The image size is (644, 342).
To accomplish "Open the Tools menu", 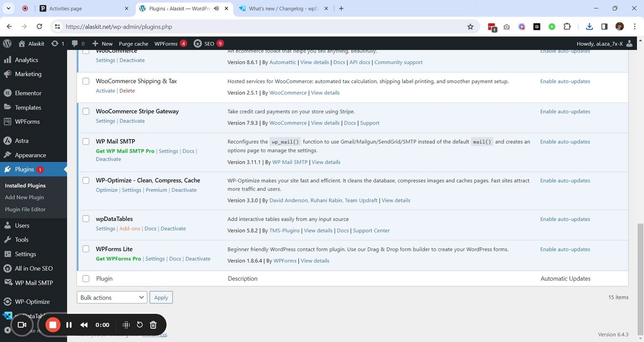I will pos(21,240).
